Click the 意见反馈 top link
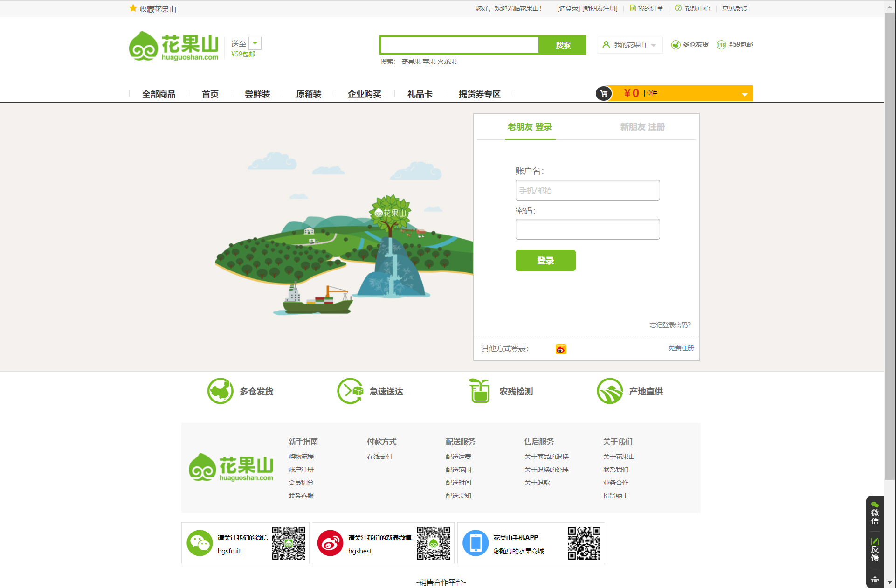 click(735, 8)
